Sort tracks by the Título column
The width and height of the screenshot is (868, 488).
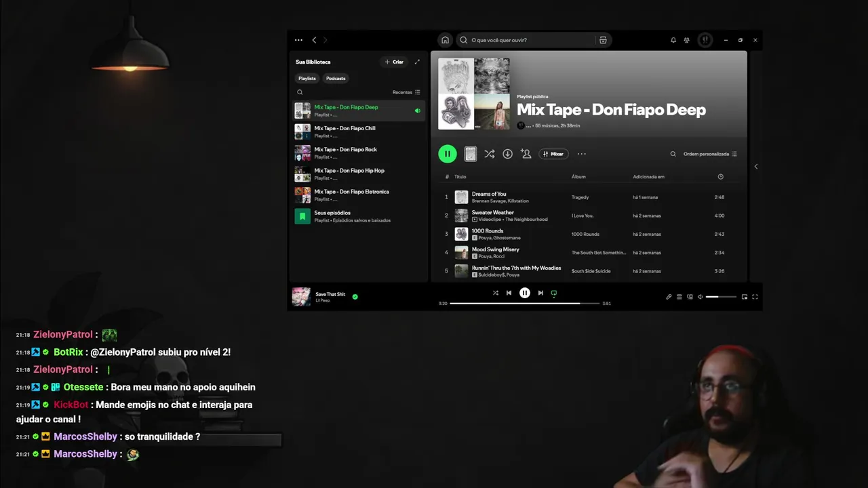point(460,177)
